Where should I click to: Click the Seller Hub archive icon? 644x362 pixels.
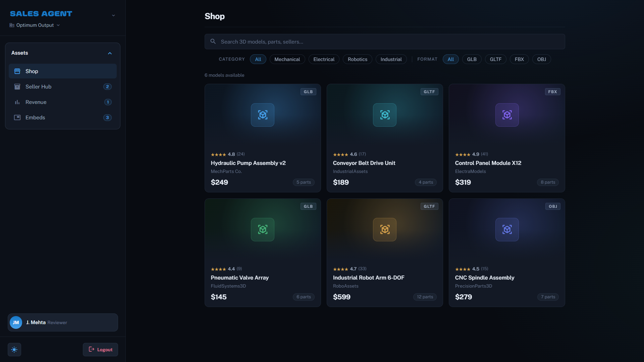(17, 86)
